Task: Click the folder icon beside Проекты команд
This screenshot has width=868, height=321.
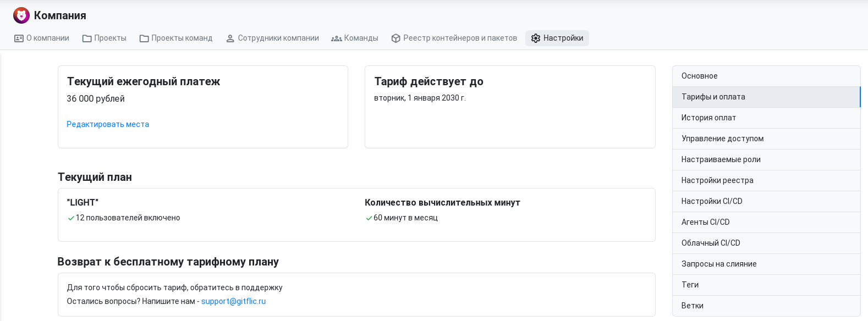Action: point(144,38)
